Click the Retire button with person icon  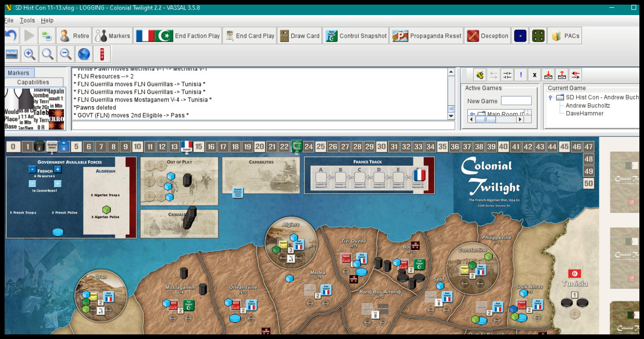tap(74, 35)
